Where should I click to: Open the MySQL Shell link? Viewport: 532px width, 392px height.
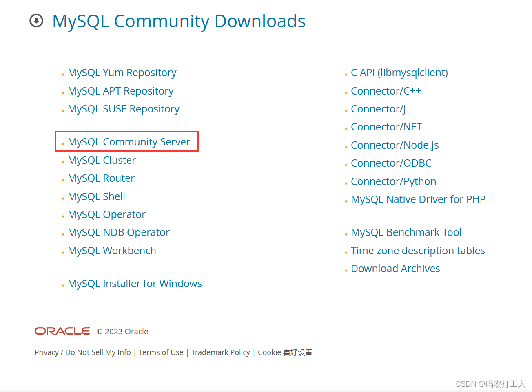point(96,196)
